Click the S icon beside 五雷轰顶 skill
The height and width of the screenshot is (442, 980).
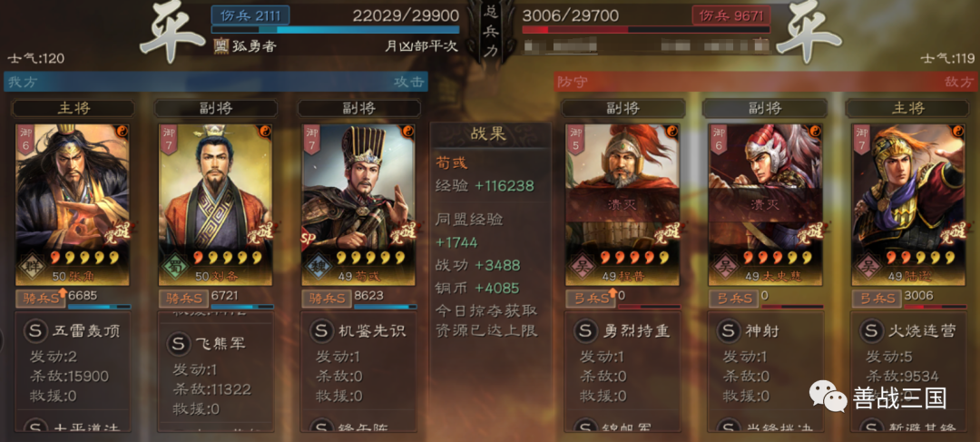point(35,331)
